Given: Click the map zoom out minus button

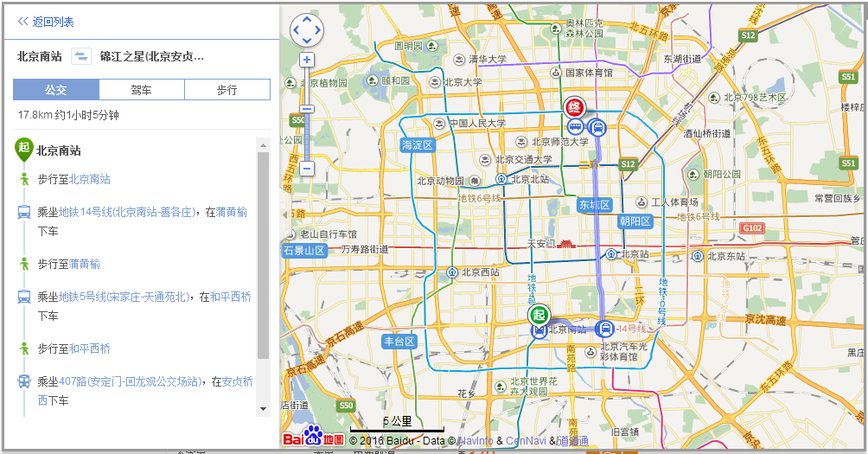Looking at the screenshot, I should click(306, 168).
